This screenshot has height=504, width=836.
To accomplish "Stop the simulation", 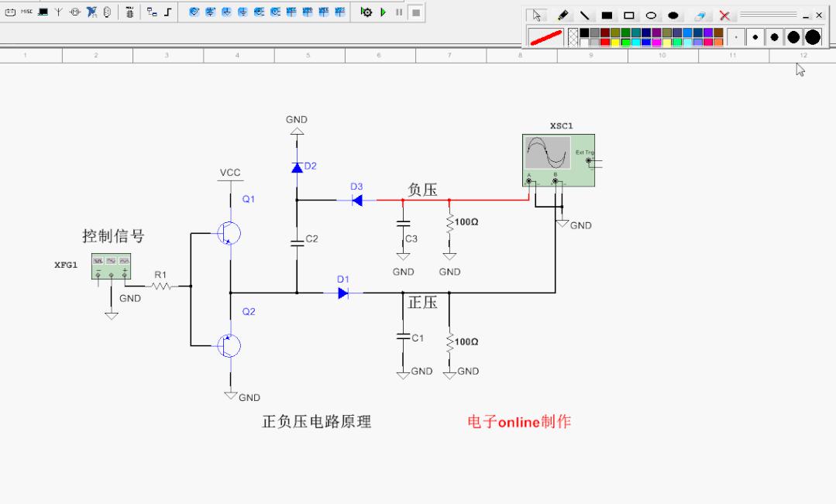I will (416, 12).
